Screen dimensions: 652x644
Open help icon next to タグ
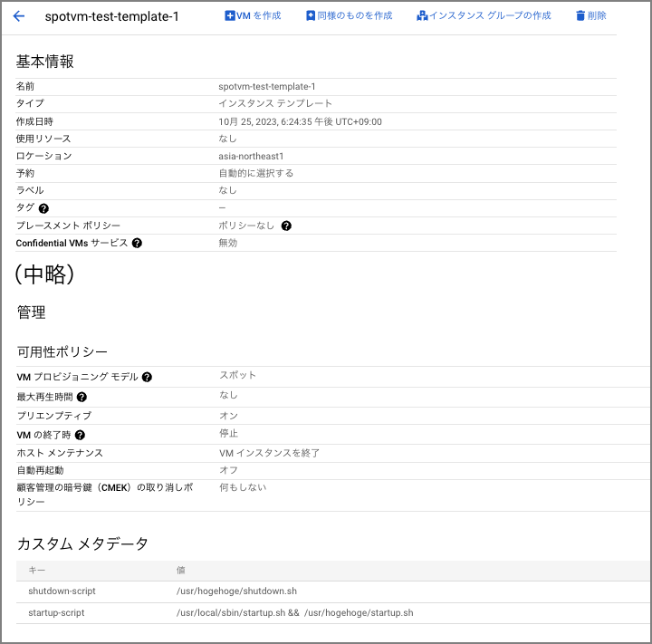(43, 208)
